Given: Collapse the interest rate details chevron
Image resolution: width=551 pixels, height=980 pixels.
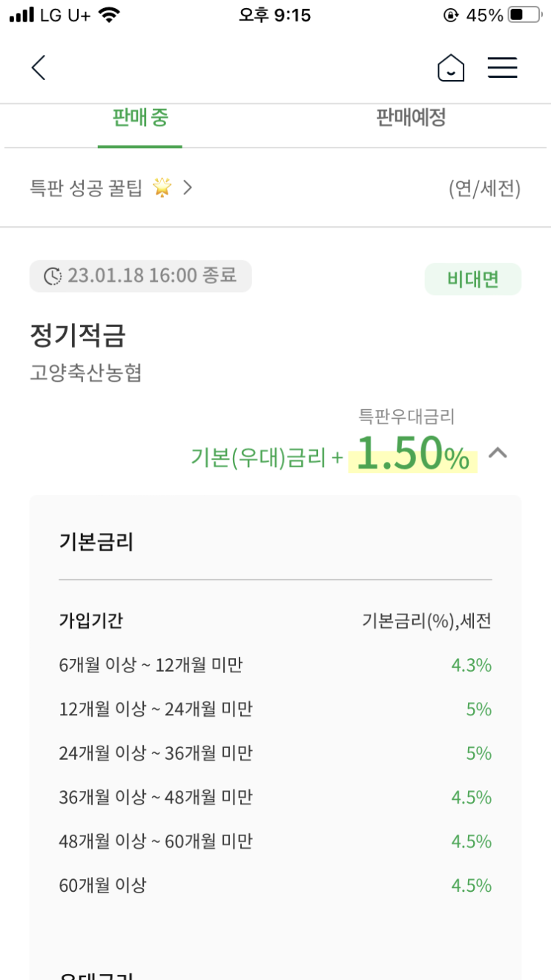Looking at the screenshot, I should tap(498, 452).
